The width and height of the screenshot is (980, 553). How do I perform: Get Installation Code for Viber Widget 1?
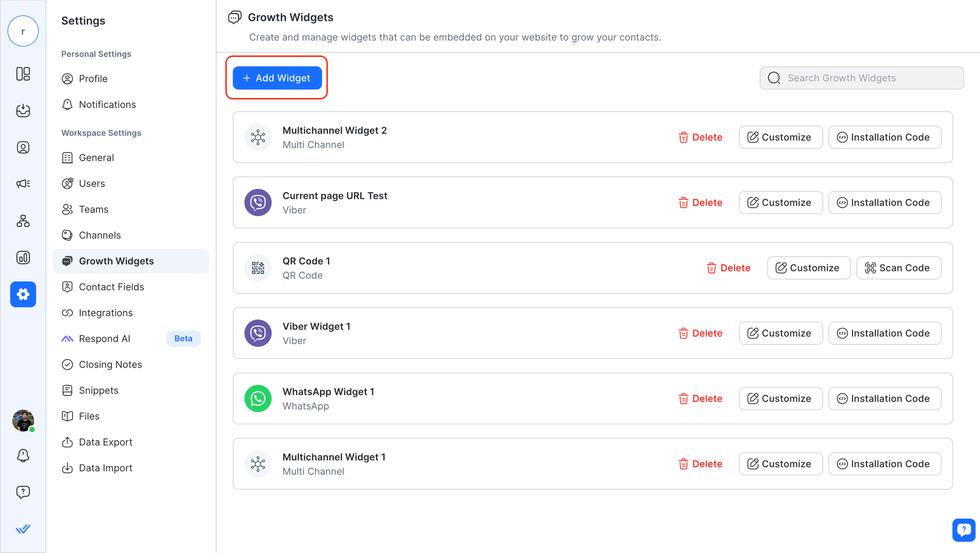point(884,333)
